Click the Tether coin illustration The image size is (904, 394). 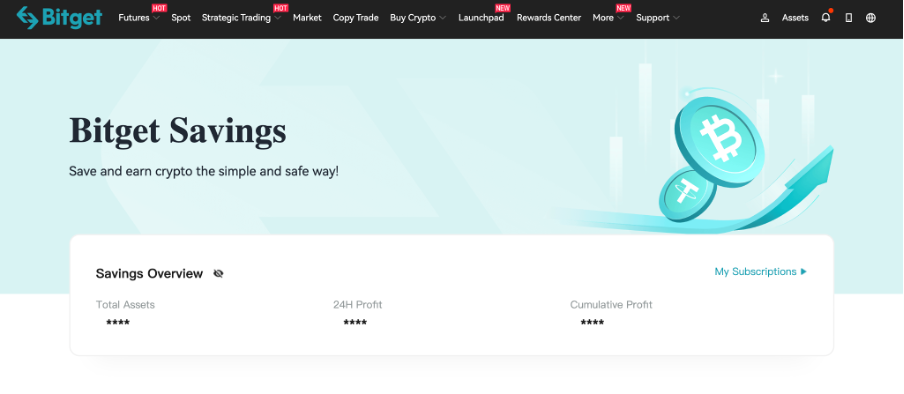pyautogui.click(x=687, y=194)
